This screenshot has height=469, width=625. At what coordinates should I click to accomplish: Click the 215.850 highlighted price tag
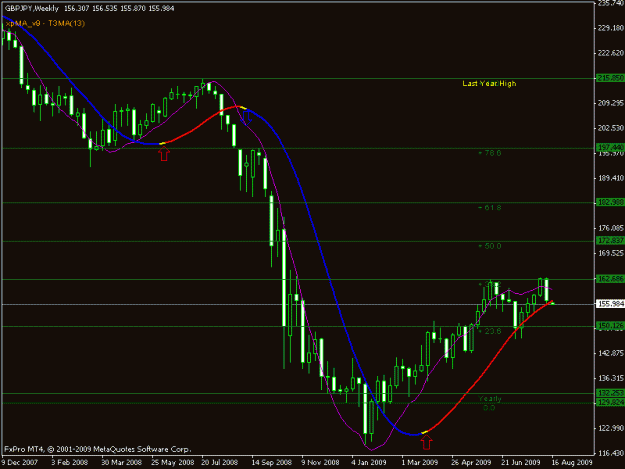611,78
